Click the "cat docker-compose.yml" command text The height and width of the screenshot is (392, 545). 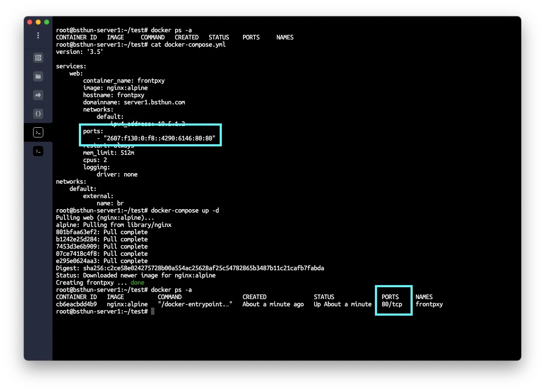pyautogui.click(x=188, y=45)
